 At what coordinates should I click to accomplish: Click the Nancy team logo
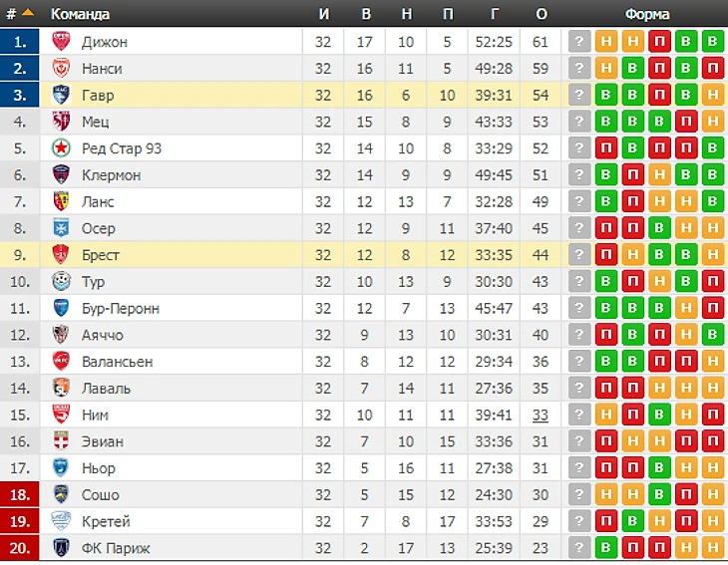pyautogui.click(x=61, y=69)
